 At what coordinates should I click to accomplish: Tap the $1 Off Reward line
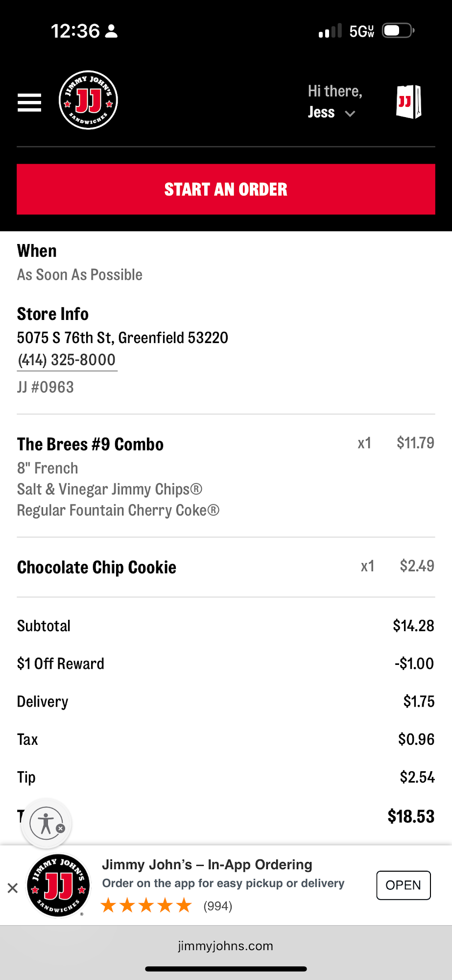click(x=61, y=663)
